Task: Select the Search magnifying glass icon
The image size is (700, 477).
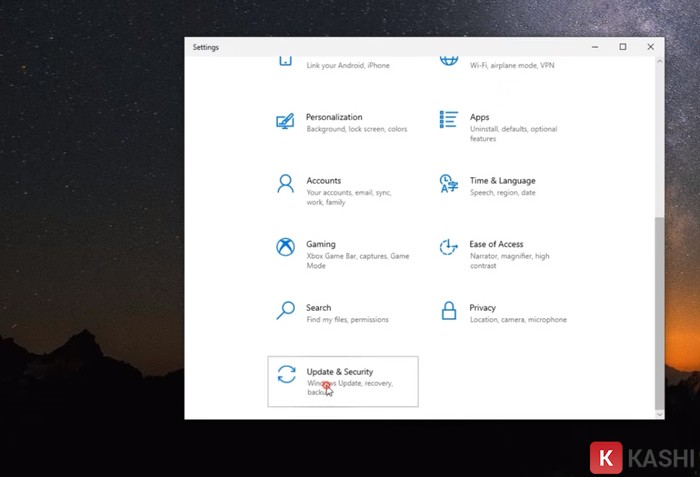Action: [x=285, y=310]
